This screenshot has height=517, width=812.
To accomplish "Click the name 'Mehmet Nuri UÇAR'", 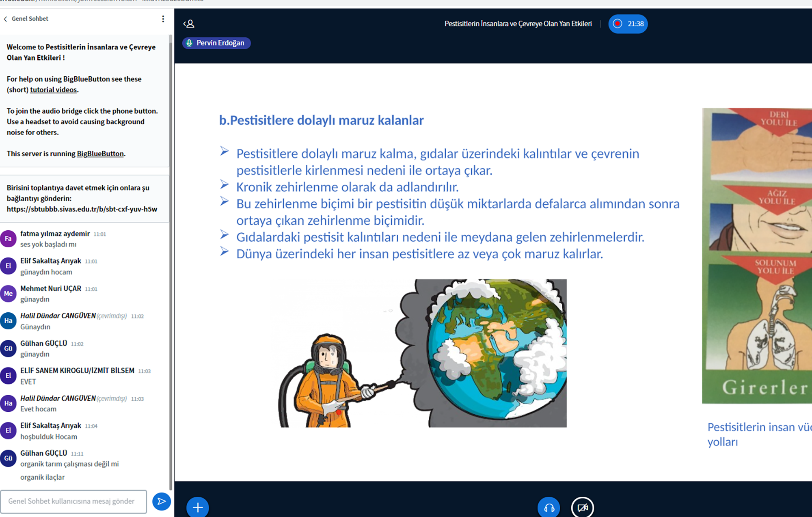I will 51,288.
